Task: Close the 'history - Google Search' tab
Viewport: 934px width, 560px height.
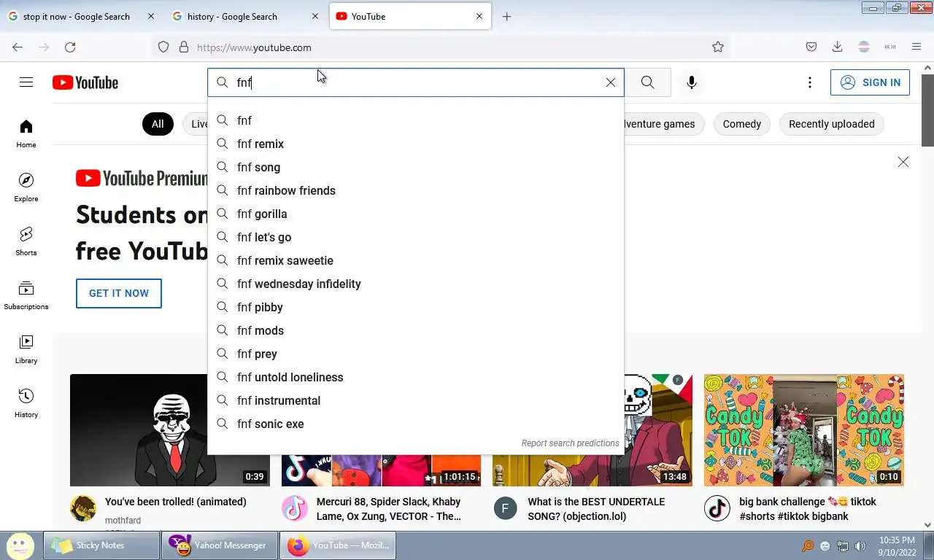Action: [315, 16]
